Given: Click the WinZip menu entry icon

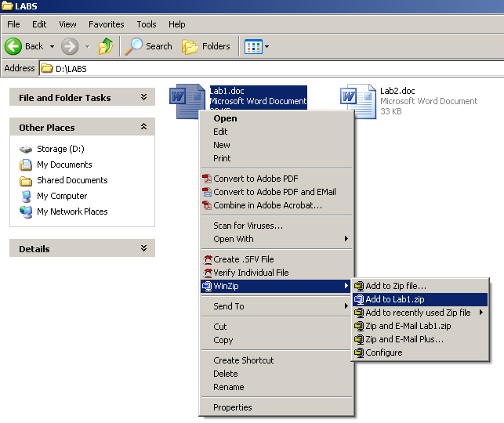Looking at the screenshot, I should click(207, 286).
